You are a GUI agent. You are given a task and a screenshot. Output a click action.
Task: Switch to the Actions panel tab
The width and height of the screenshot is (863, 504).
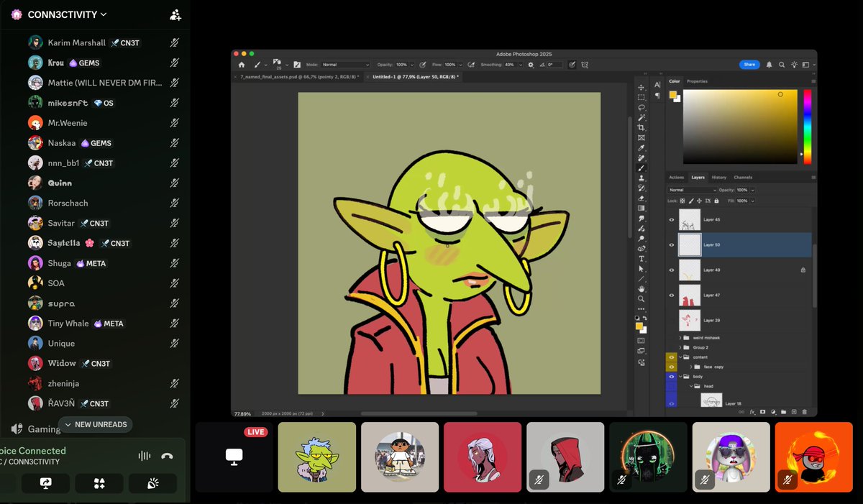click(677, 177)
